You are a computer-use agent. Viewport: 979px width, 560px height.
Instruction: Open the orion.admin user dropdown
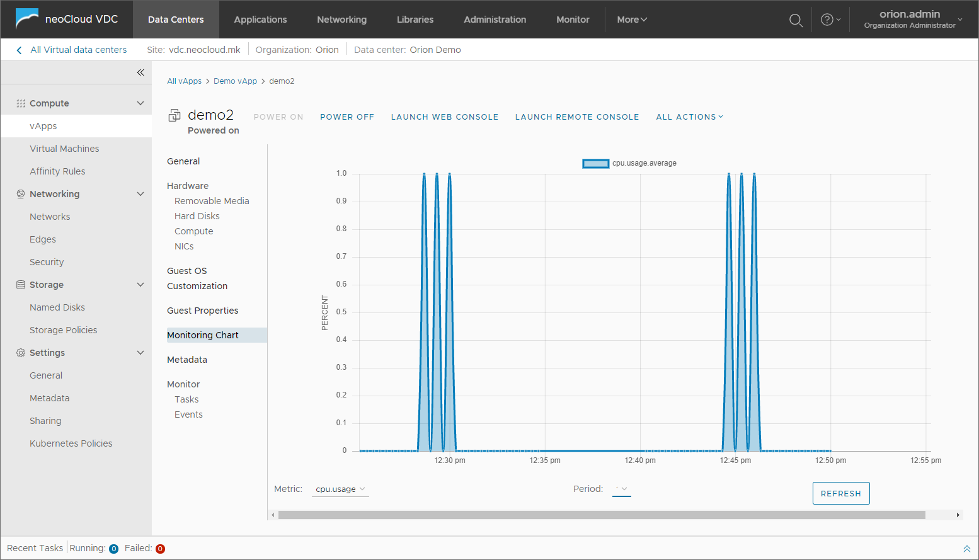click(913, 19)
